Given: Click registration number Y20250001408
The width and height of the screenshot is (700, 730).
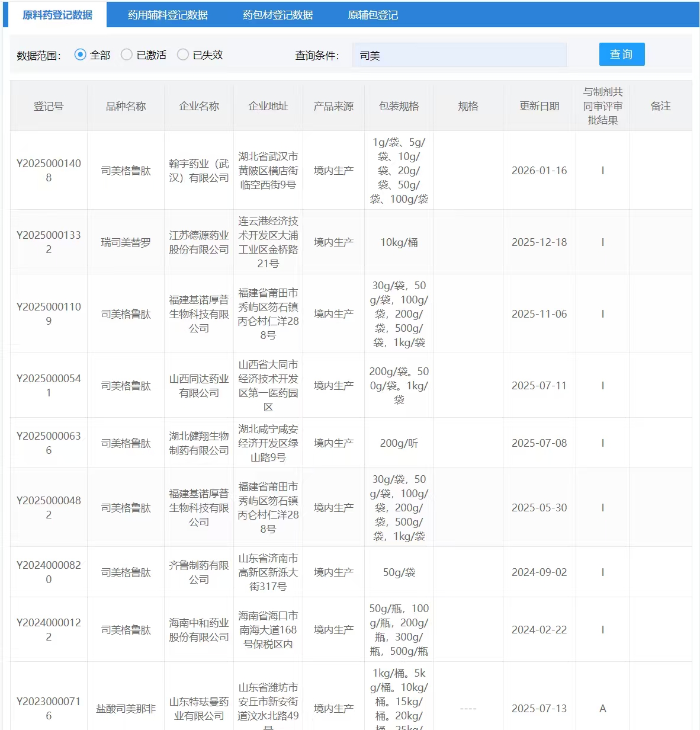Looking at the screenshot, I should click(x=49, y=171).
